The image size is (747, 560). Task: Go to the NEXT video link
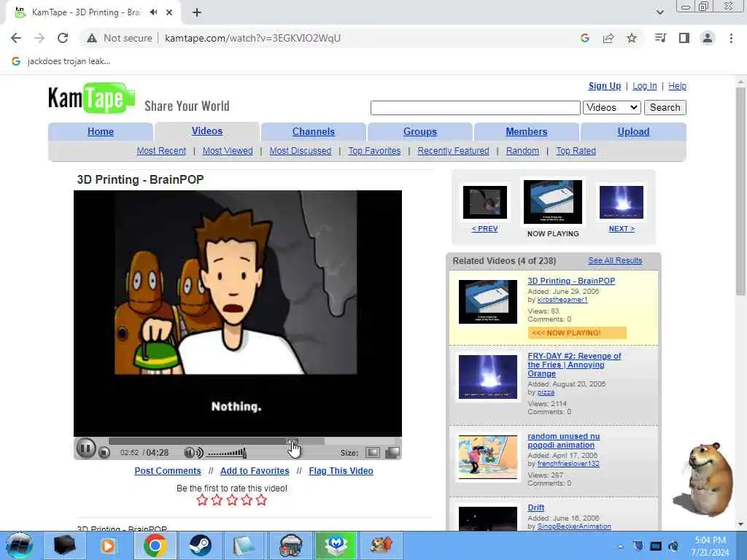[x=622, y=228]
